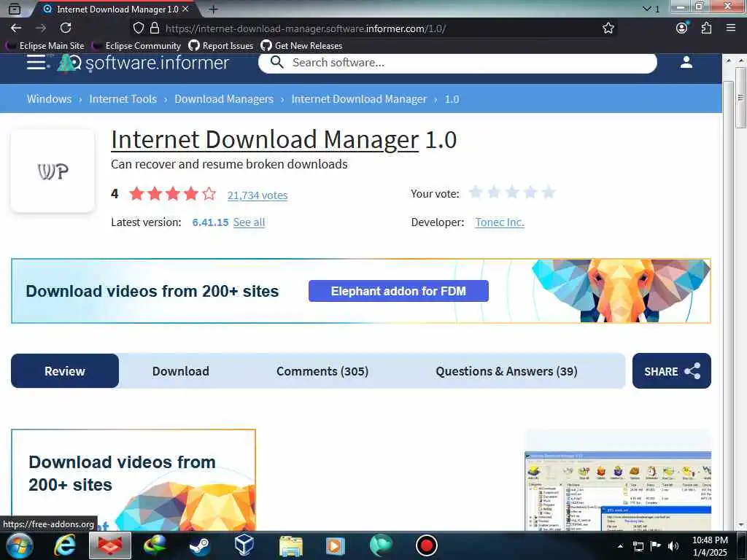Open the user profile icon on site header
Image resolution: width=747 pixels, height=560 pixels.
pyautogui.click(x=686, y=63)
